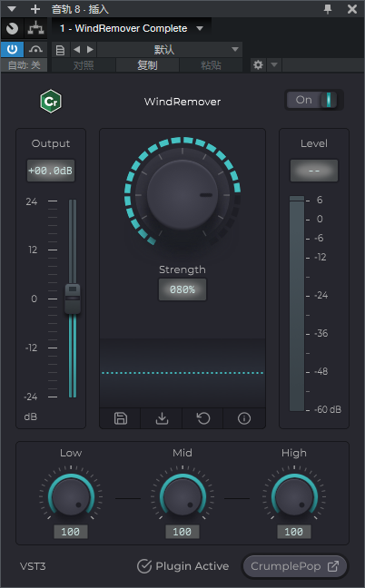Click the preset file document icon

[x=60, y=50]
